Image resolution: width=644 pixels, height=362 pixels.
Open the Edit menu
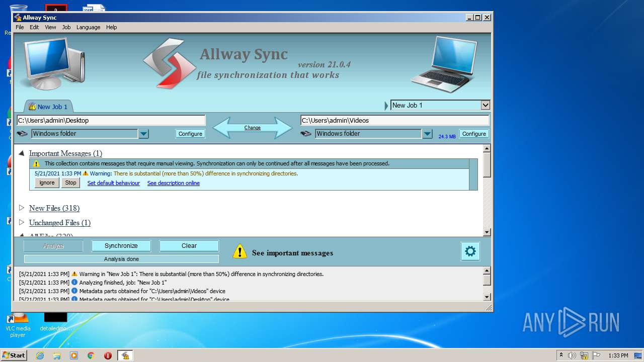tap(34, 27)
